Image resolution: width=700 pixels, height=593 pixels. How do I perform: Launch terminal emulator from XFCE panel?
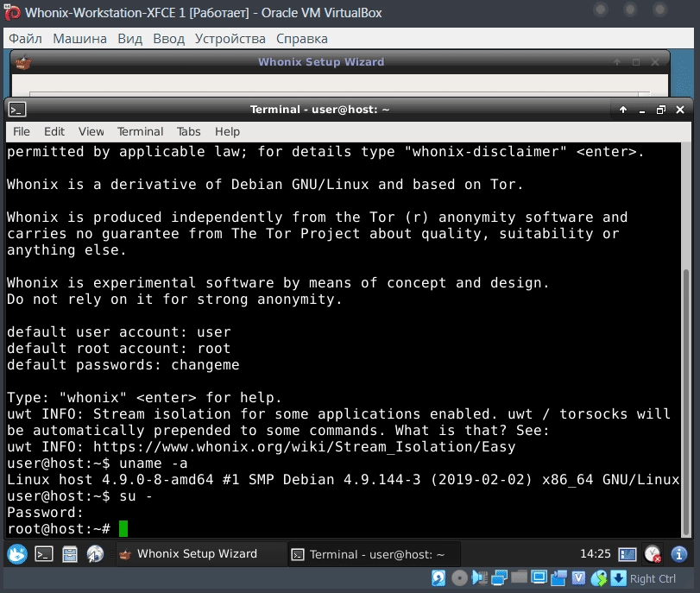click(44, 554)
